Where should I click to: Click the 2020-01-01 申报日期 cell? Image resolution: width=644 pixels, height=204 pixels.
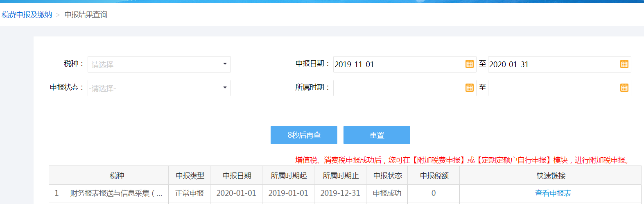pos(236,193)
